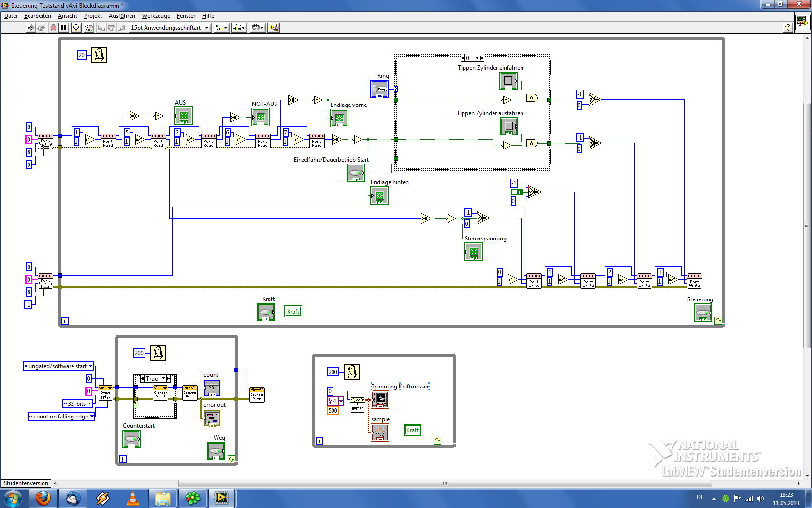Open the Bearbeiten menu
This screenshot has height=508, width=812.
tap(38, 16)
